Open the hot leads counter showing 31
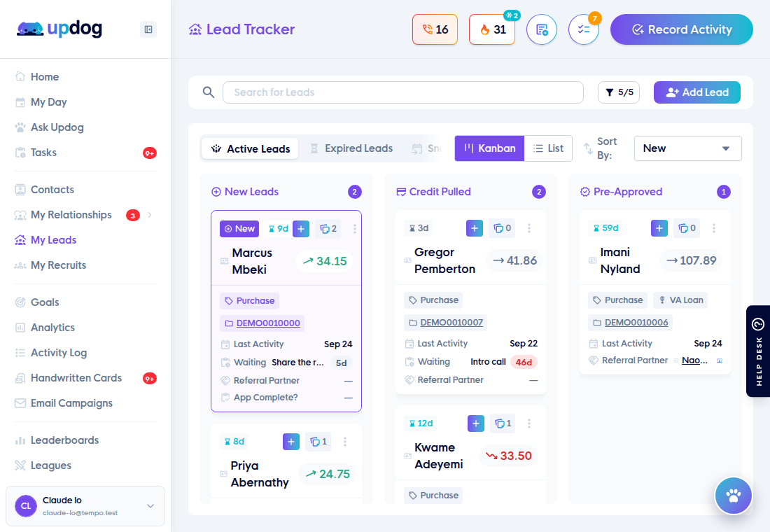This screenshot has width=770, height=532. coord(492,29)
